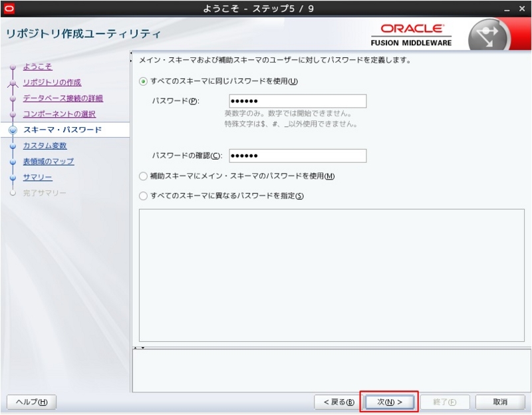Click the データベース接続の詳細 step bullet icon
532x415 pixels.
coord(13,98)
